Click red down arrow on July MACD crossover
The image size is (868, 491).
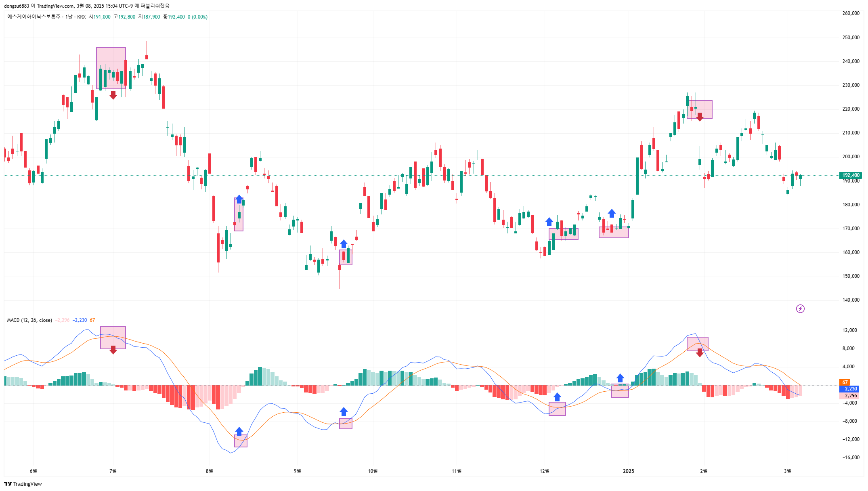[113, 350]
